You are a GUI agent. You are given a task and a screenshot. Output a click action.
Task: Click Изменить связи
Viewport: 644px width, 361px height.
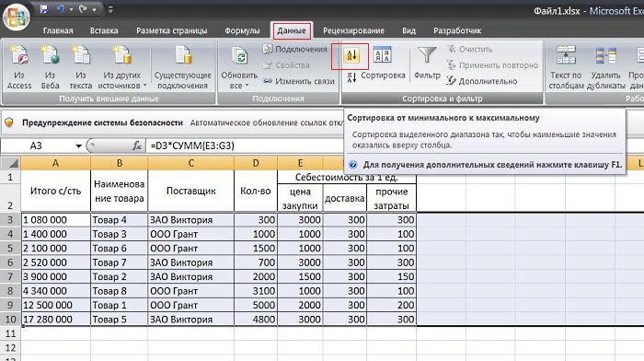[x=299, y=81]
